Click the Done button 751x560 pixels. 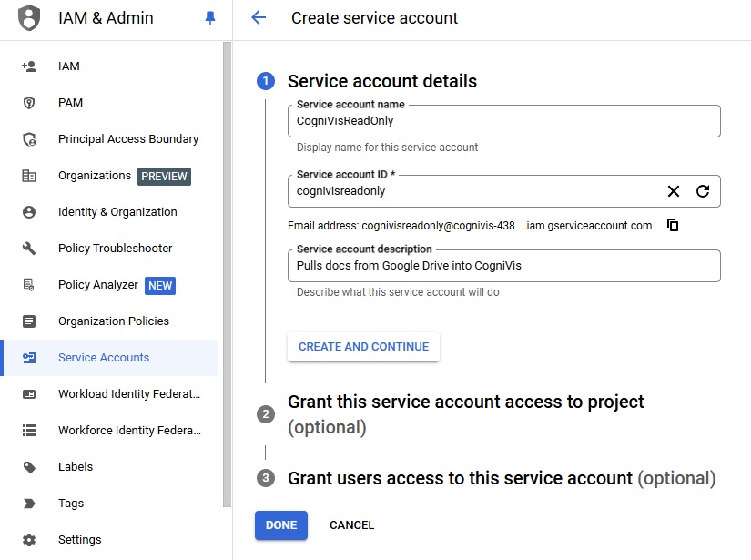[281, 525]
